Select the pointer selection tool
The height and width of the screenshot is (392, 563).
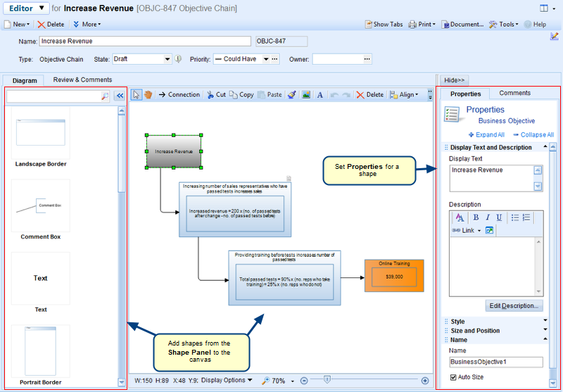tap(138, 94)
